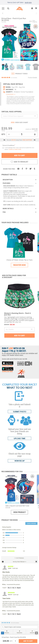Increase quantity with the plus button

(x=34, y=134)
